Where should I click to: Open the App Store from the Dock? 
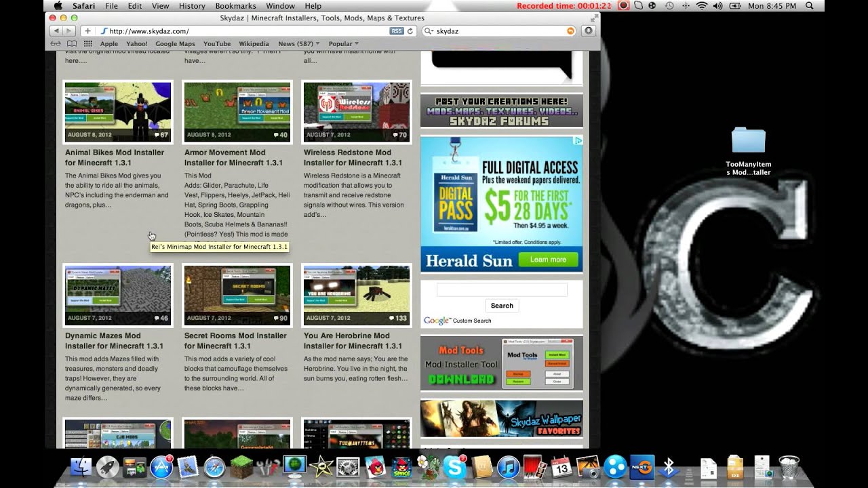(x=161, y=466)
